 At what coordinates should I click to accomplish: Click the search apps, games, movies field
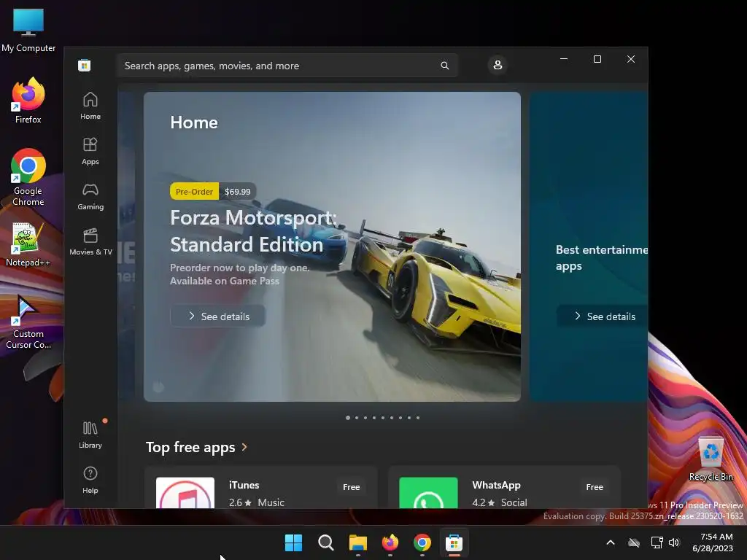(x=287, y=66)
